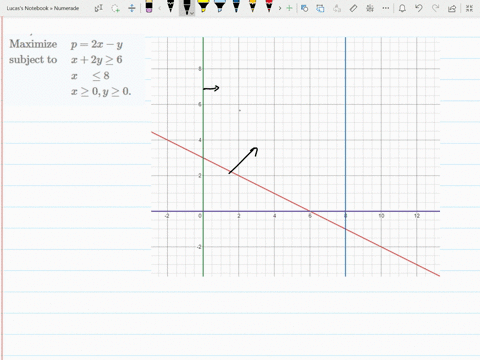Viewport: 480px width, 360px height.
Task: Open the Share menu icon
Action: [452, 8]
